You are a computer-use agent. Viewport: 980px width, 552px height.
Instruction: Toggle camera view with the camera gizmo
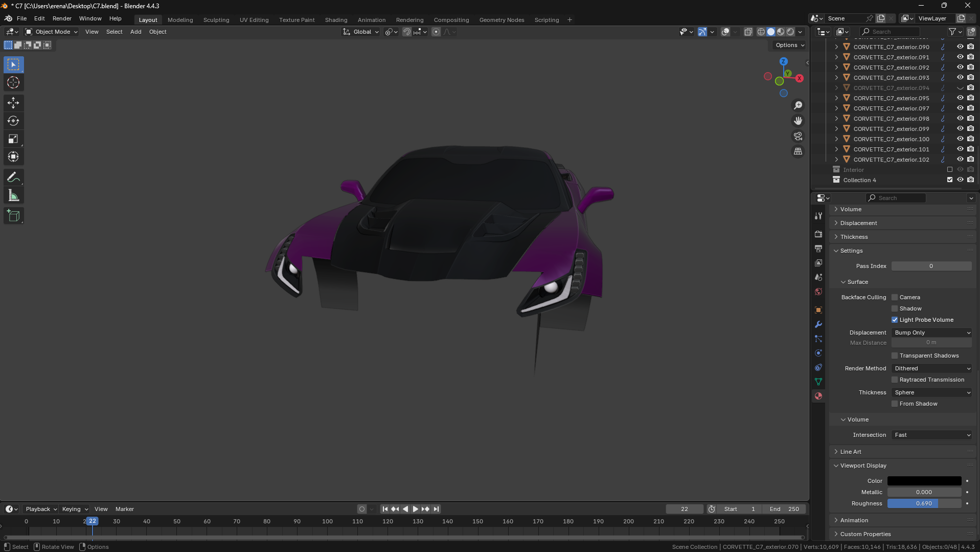coord(797,136)
